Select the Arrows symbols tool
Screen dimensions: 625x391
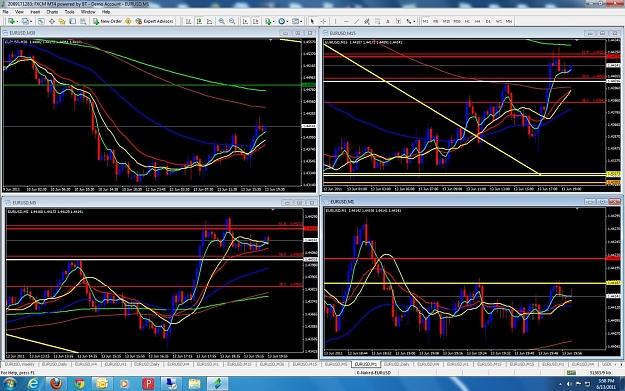tap(409, 21)
